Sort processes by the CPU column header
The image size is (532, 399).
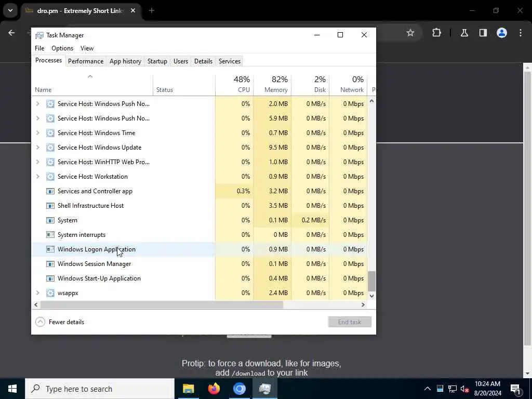coord(234,85)
